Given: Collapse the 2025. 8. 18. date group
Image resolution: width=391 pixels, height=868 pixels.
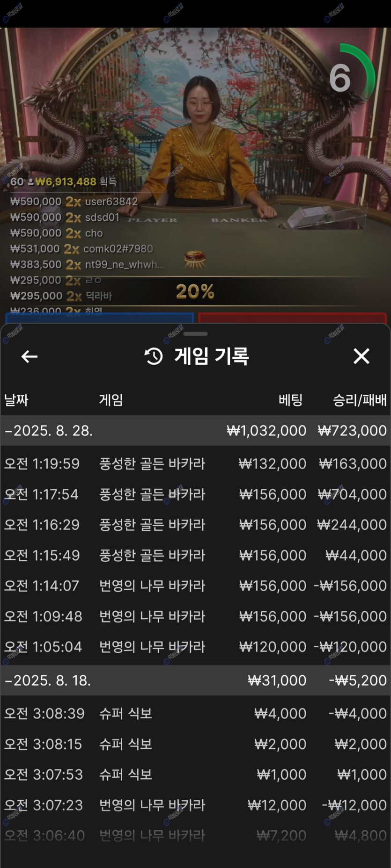Looking at the screenshot, I should (196, 680).
